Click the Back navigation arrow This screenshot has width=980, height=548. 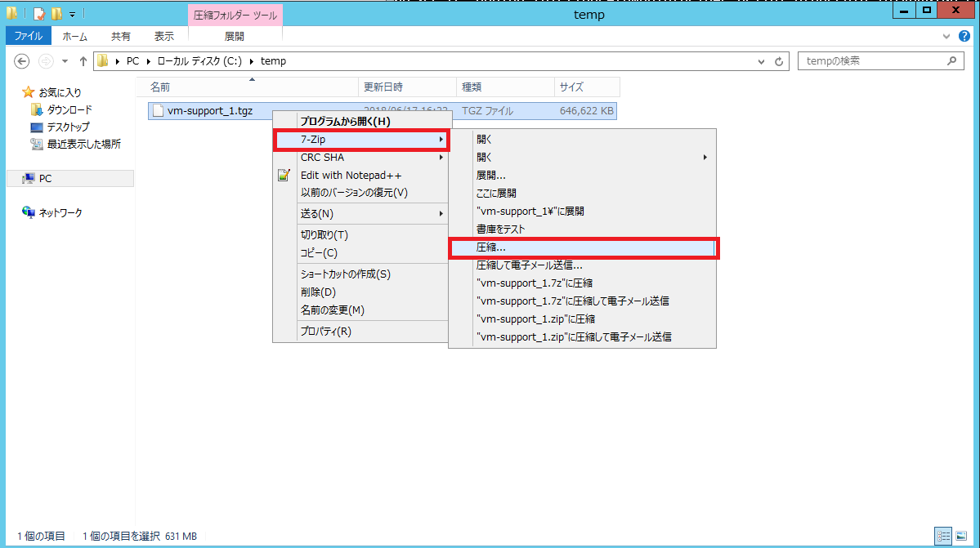(22, 61)
